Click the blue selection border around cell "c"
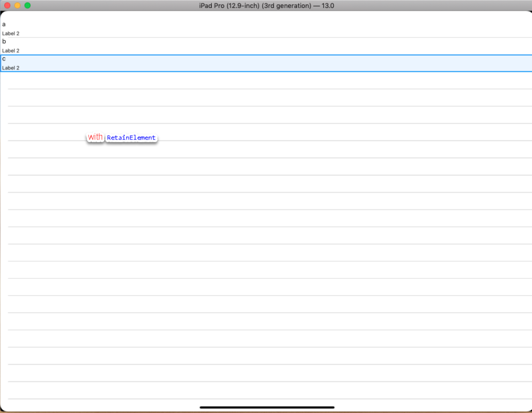Viewport: 532px width, 413px height. tap(266, 54)
